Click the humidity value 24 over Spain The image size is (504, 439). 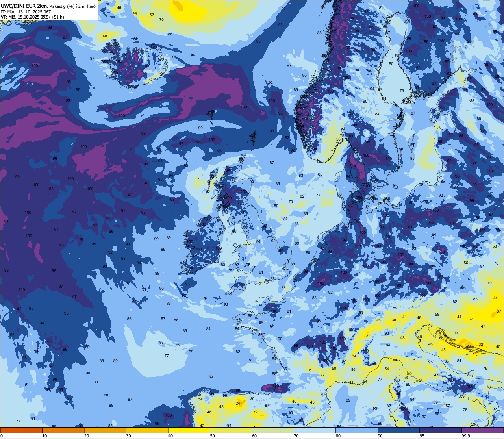point(238,404)
